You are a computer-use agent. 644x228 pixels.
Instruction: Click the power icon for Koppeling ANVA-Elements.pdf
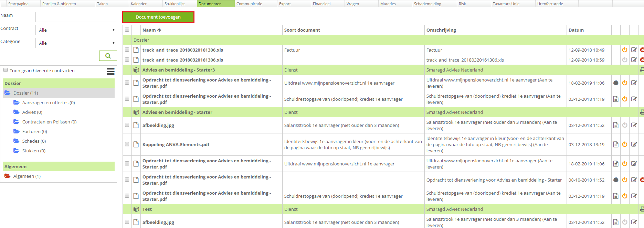click(x=625, y=144)
